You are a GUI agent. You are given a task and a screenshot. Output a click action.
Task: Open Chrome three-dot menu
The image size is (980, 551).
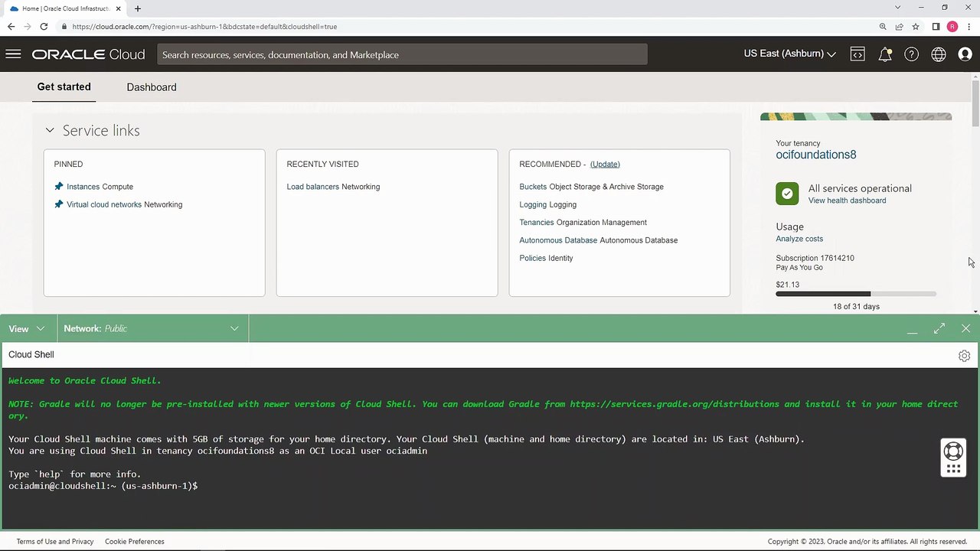pos(969,26)
